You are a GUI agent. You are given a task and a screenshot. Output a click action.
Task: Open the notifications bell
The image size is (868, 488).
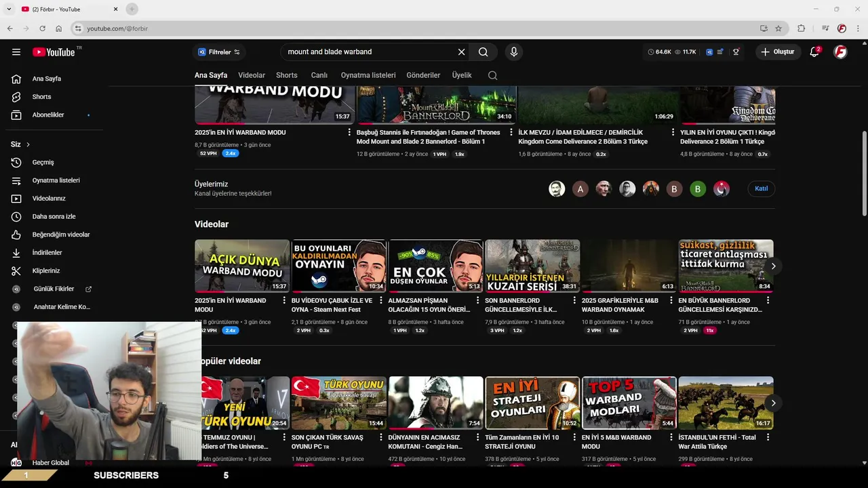click(815, 52)
